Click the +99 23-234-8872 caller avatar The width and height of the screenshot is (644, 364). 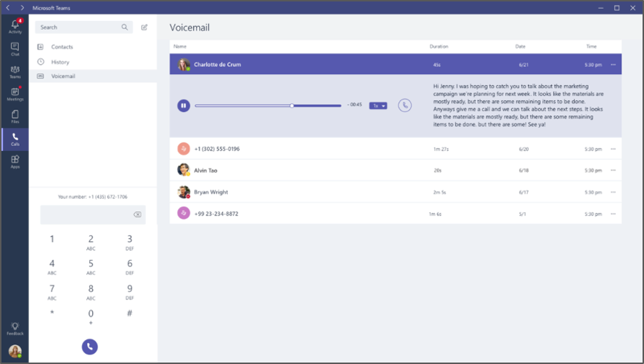184,213
